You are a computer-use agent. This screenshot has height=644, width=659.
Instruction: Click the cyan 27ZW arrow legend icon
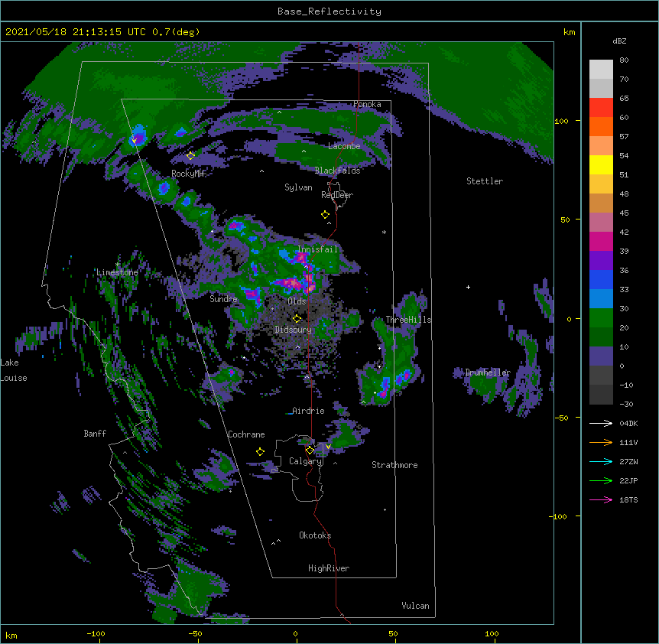coord(601,461)
